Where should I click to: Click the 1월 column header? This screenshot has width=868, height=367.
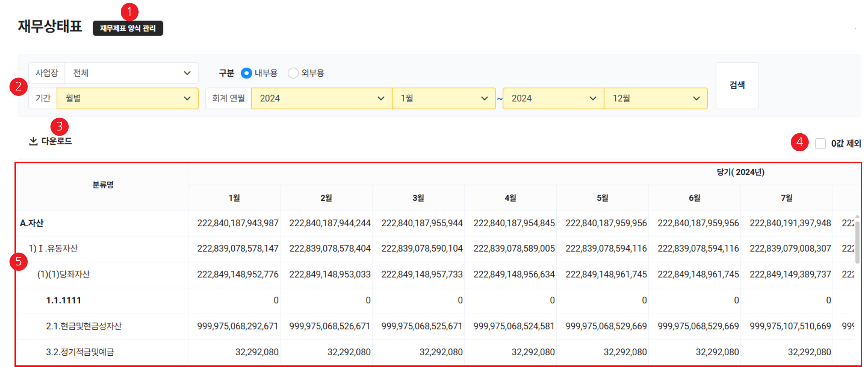click(x=234, y=198)
